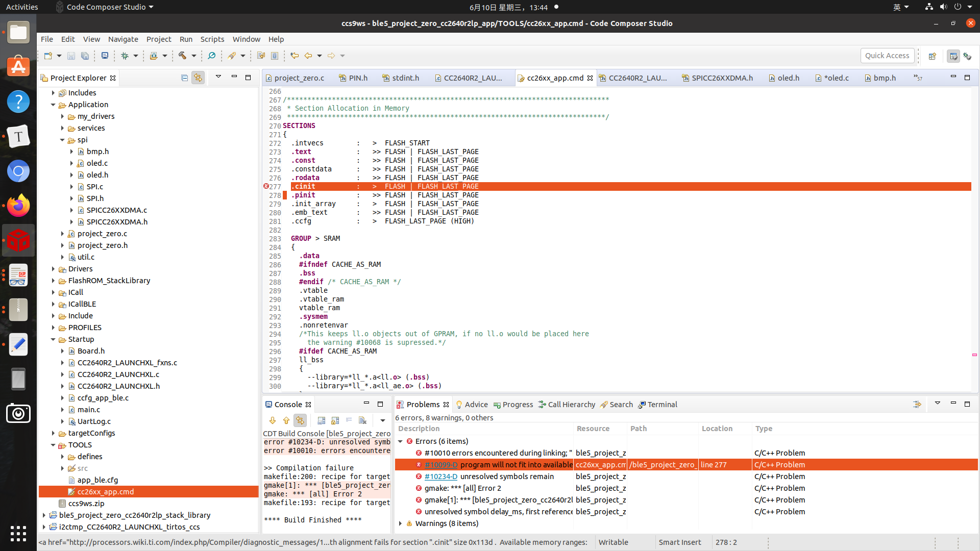The image size is (980, 551).
Task: Click the Back to previous location arrow
Action: [x=308, y=56]
